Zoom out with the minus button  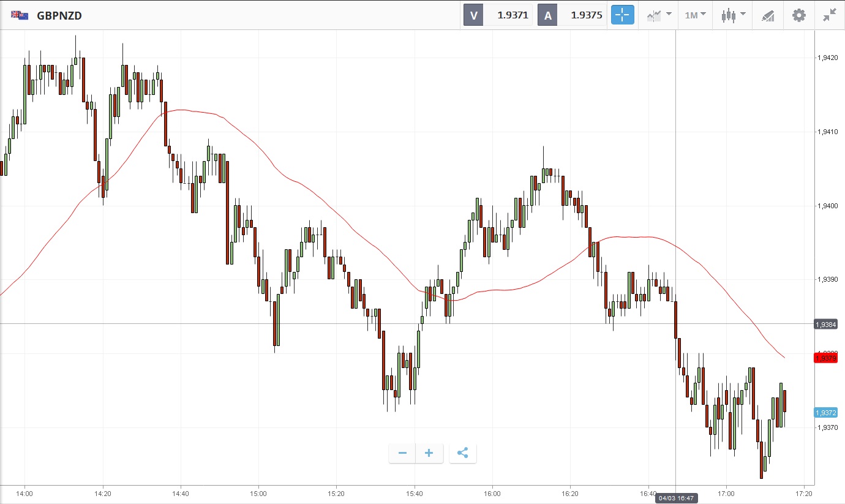click(x=402, y=453)
